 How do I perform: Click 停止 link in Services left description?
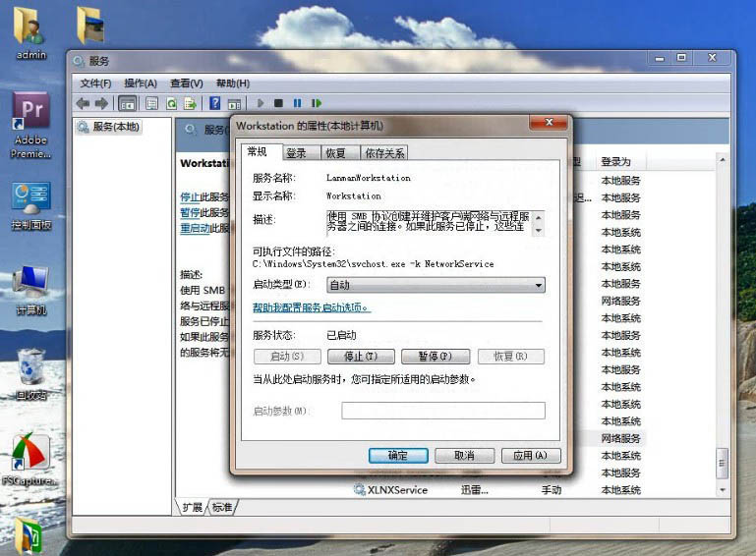(x=190, y=197)
